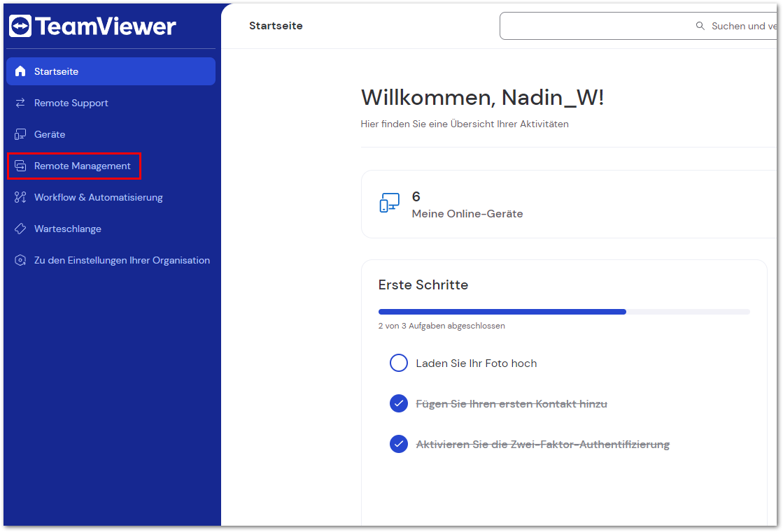783x532 pixels.
Task: Click checkmark for Zwei-Faktor-Authentifizierung task
Action: click(398, 444)
